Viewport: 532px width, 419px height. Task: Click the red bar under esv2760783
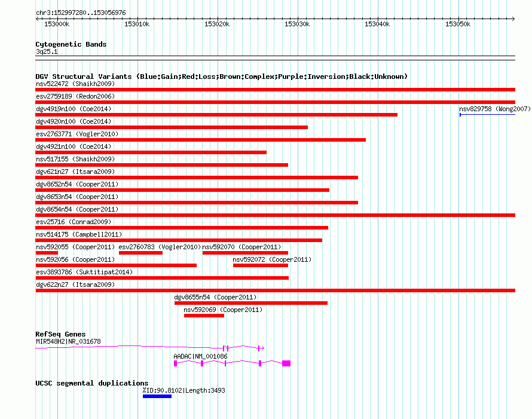[x=141, y=253]
